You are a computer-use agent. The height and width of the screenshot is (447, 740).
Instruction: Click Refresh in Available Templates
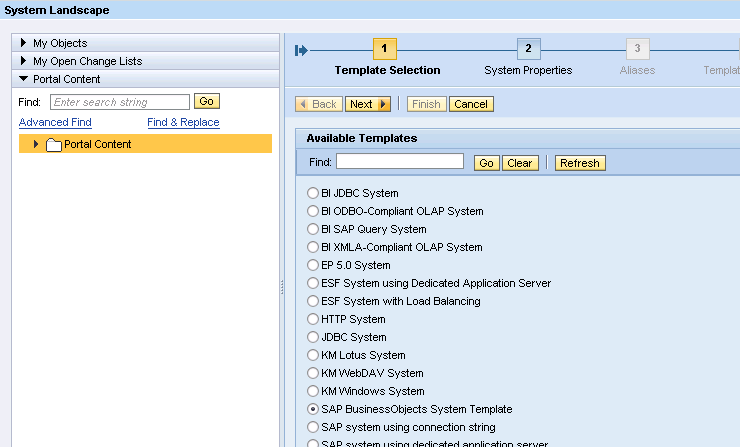(580, 163)
